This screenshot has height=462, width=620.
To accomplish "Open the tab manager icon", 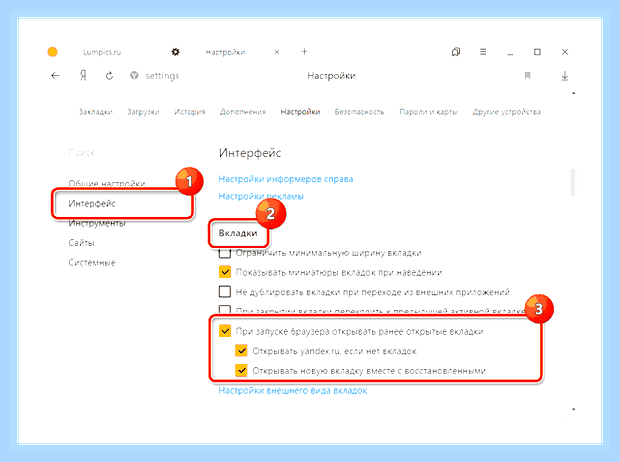I will tap(456, 52).
